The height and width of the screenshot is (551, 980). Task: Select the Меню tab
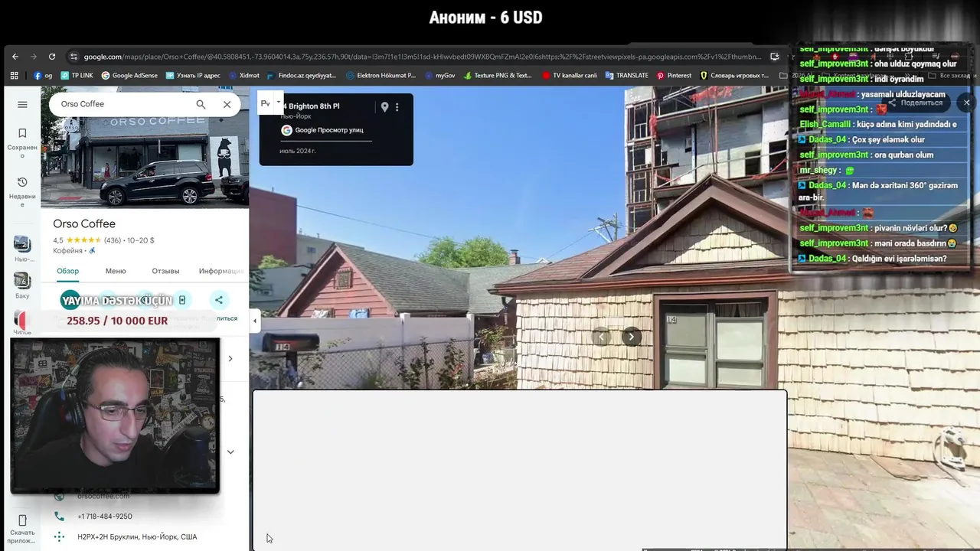(x=116, y=271)
